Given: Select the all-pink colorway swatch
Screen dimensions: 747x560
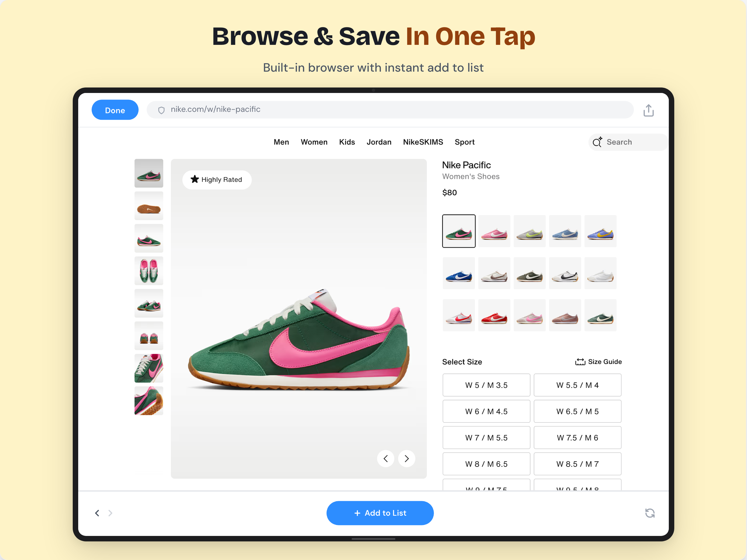Looking at the screenshot, I should coord(494,231).
